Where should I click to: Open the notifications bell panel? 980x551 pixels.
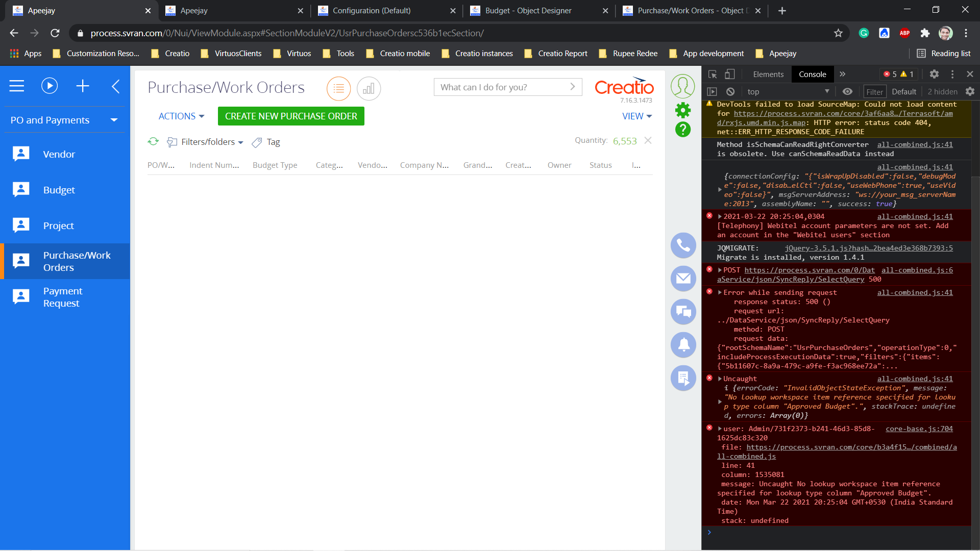[683, 345]
